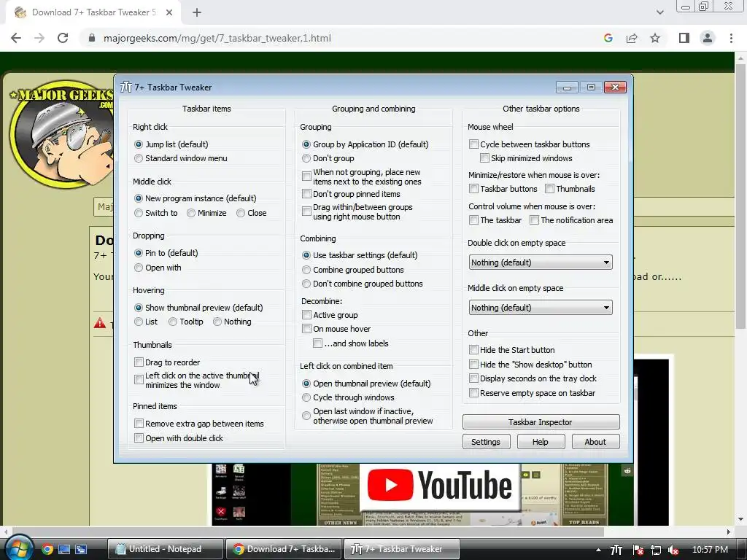This screenshot has width=747, height=560.
Task: Click the muted volume tray icon
Action: 673,550
